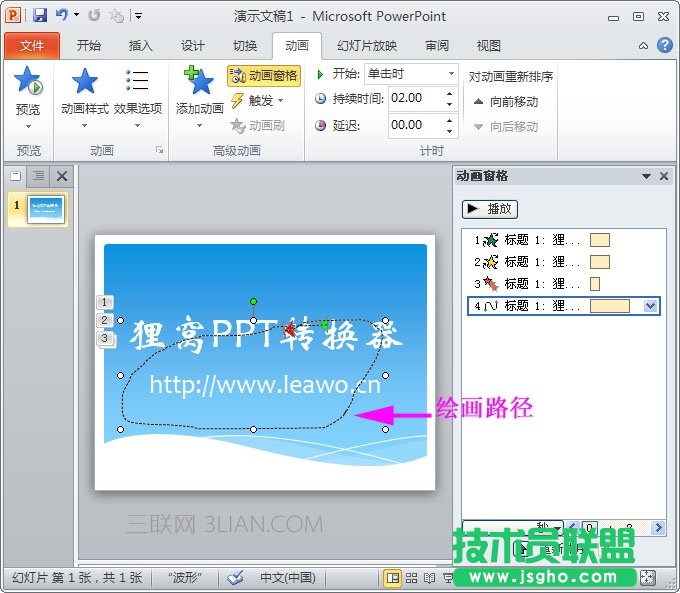
Task: Open the undo history dropdown arrow
Action: click(76, 15)
